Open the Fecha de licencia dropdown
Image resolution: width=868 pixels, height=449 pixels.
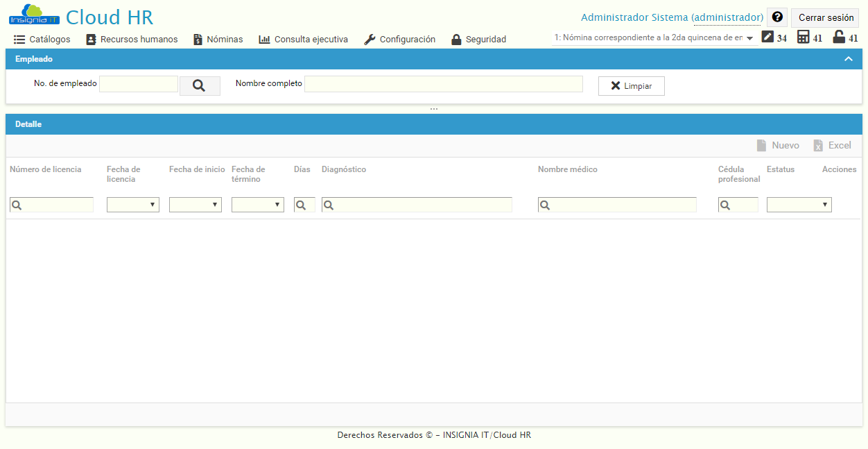pyautogui.click(x=132, y=204)
